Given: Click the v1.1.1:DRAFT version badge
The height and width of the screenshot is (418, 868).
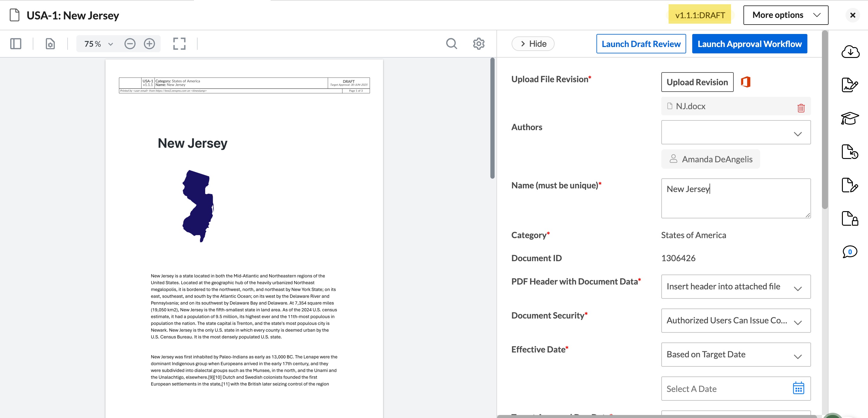Looking at the screenshot, I should point(699,15).
